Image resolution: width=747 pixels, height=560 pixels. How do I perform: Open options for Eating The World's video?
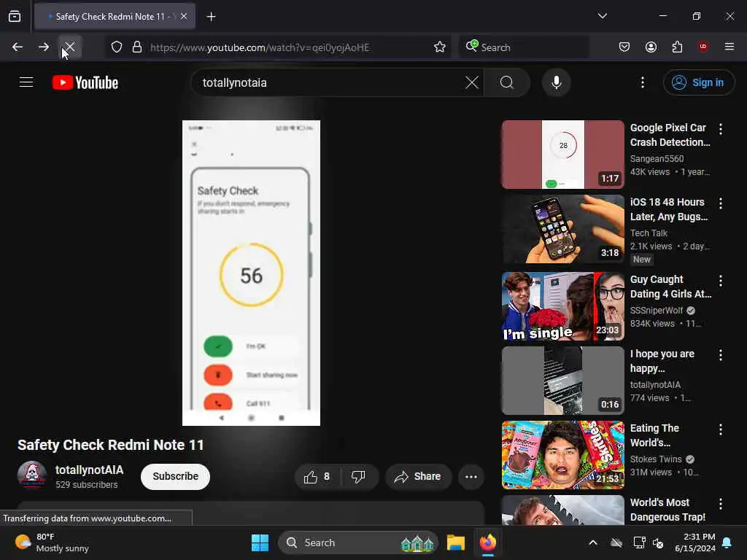click(721, 429)
